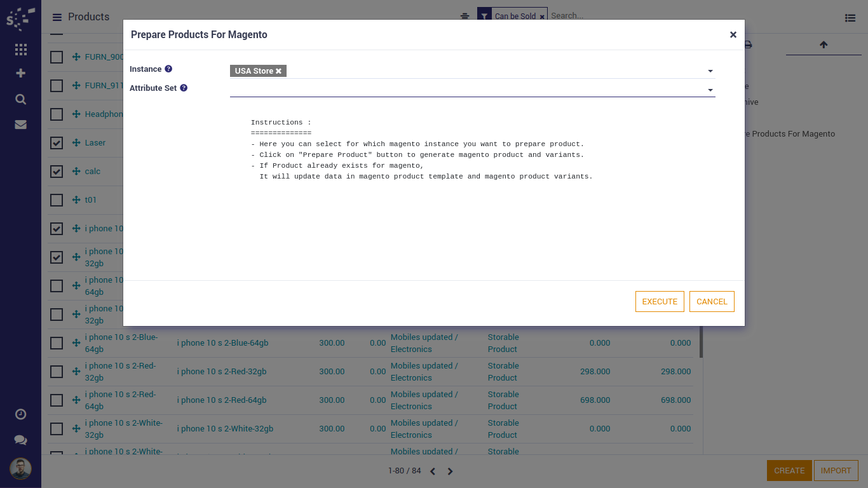Image resolution: width=868 pixels, height=488 pixels.
Task: Click the clock activity icon in sidebar
Action: pos(20,414)
